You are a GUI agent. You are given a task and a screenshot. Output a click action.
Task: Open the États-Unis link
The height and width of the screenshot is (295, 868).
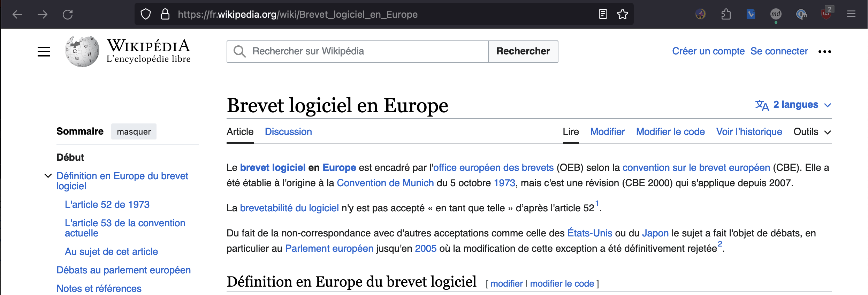point(590,233)
